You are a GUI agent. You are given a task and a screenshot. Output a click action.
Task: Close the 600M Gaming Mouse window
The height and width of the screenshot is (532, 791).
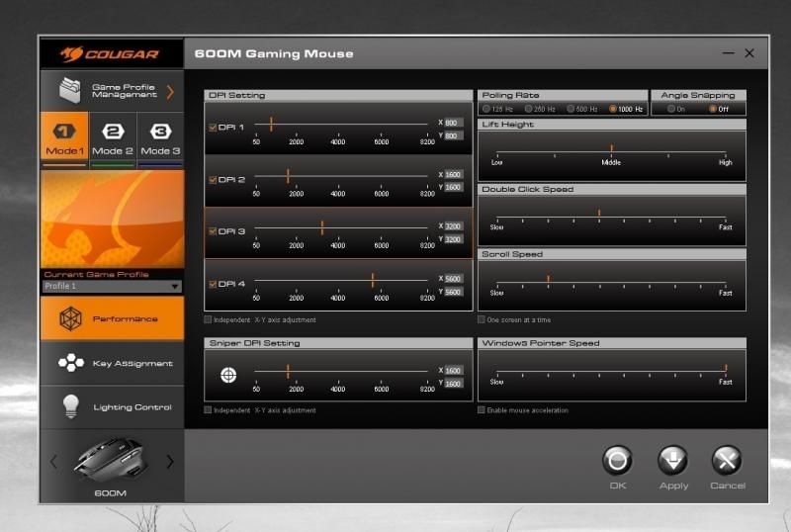749,53
